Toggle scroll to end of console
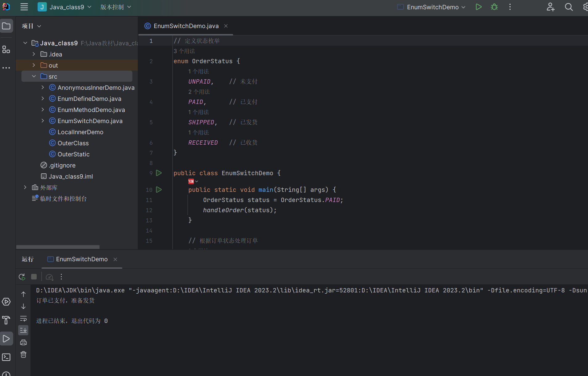This screenshot has height=376, width=588. point(23,330)
